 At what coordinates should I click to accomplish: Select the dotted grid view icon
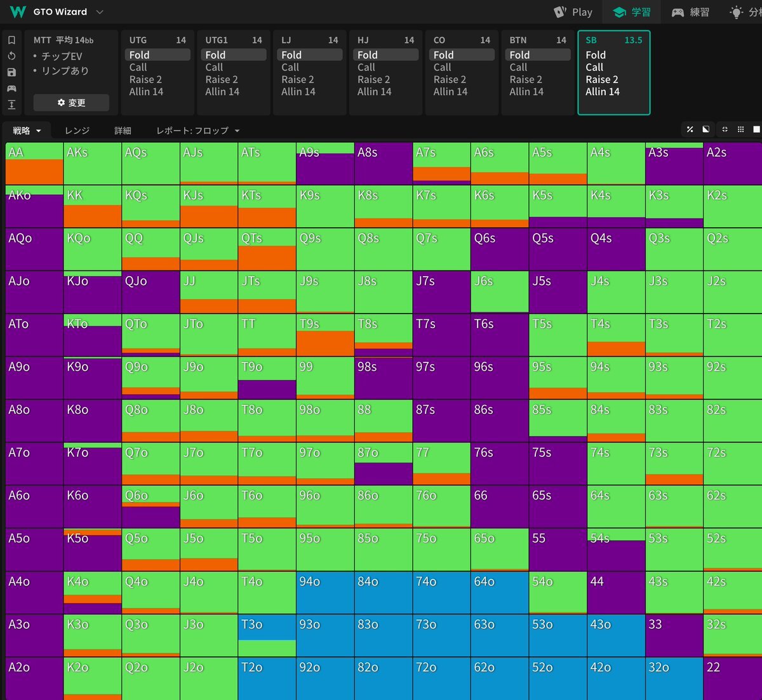pyautogui.click(x=740, y=129)
